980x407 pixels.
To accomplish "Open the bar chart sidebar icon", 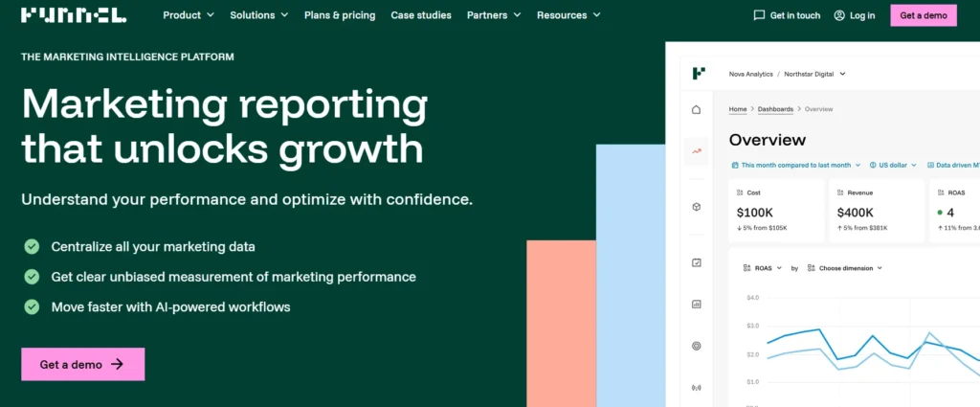I will 696,305.
